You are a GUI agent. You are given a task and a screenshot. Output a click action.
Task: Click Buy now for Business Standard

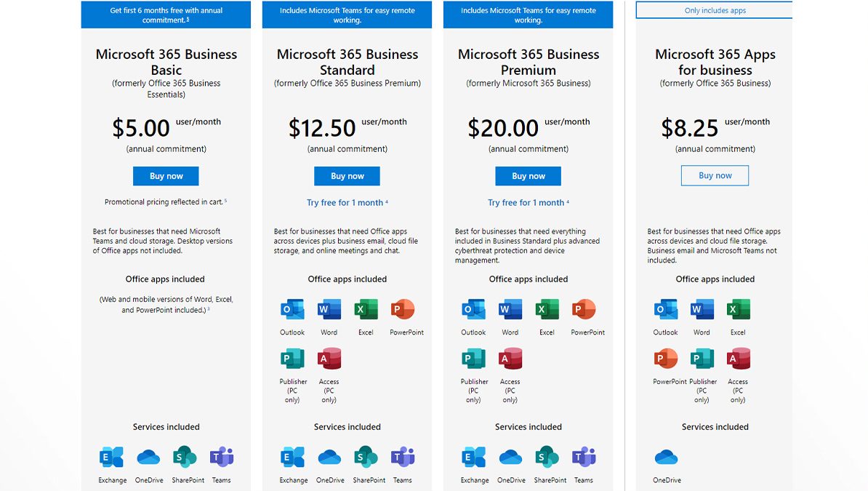point(347,175)
